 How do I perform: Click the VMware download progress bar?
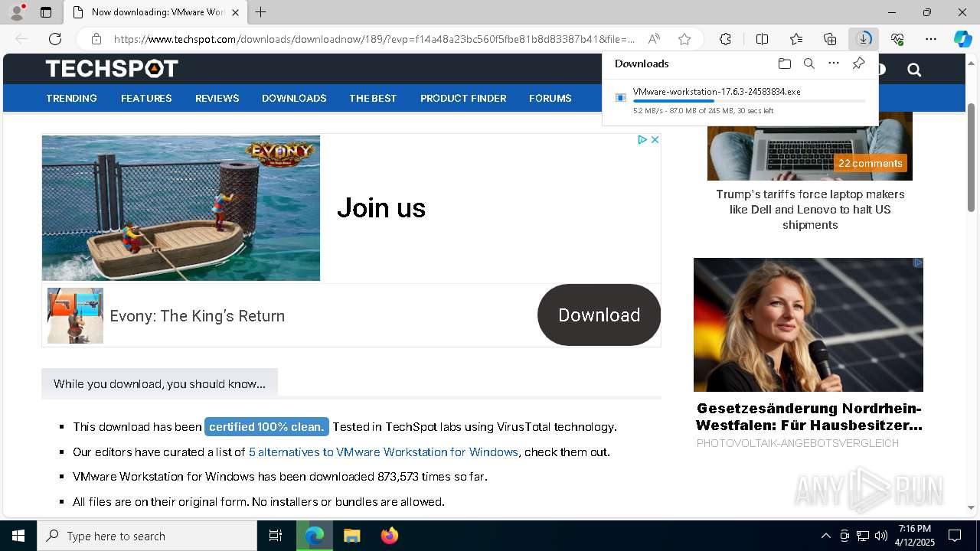[x=749, y=101]
